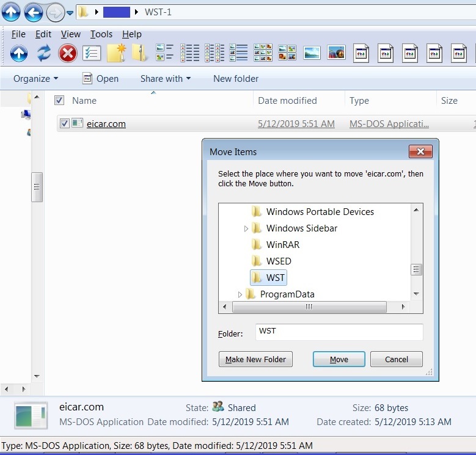Go back with the Back arrow button

(x=33, y=12)
